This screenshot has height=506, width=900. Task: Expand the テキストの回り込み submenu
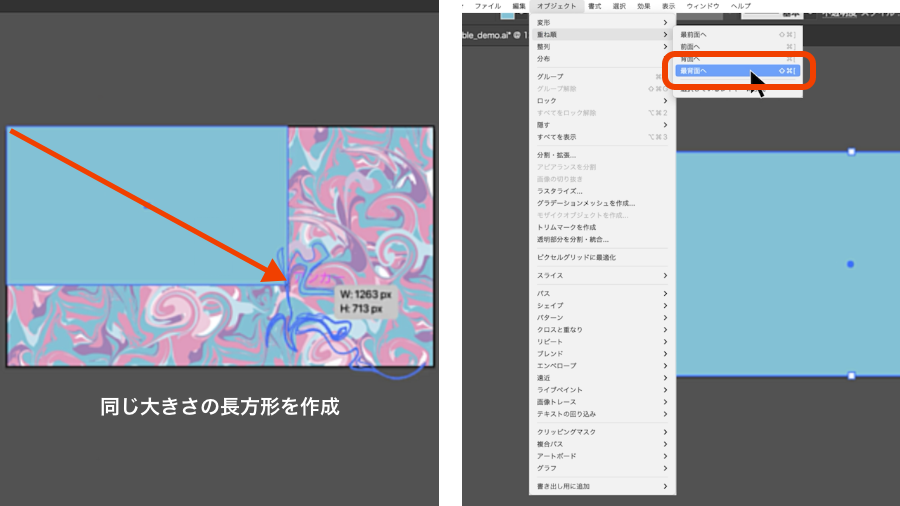602,414
